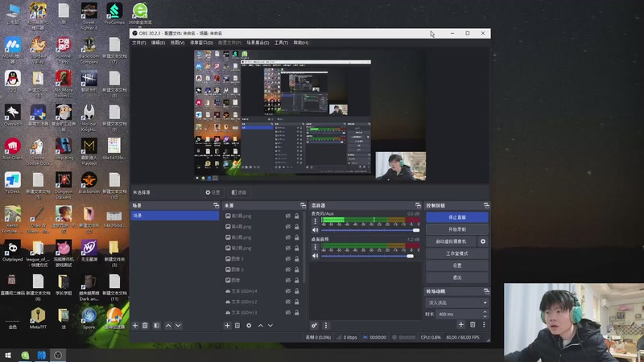Open mixer menu three-dot icon at bottom
The image size is (644, 362).
pos(326,326)
